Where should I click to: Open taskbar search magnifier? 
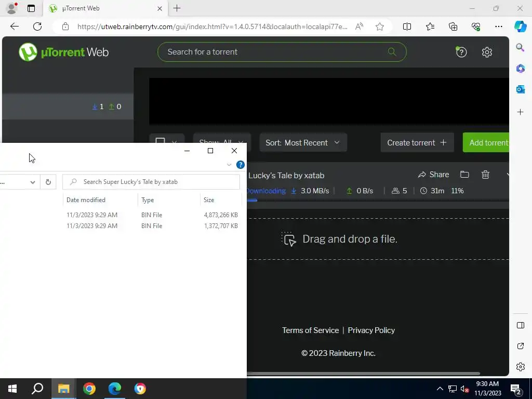37,389
